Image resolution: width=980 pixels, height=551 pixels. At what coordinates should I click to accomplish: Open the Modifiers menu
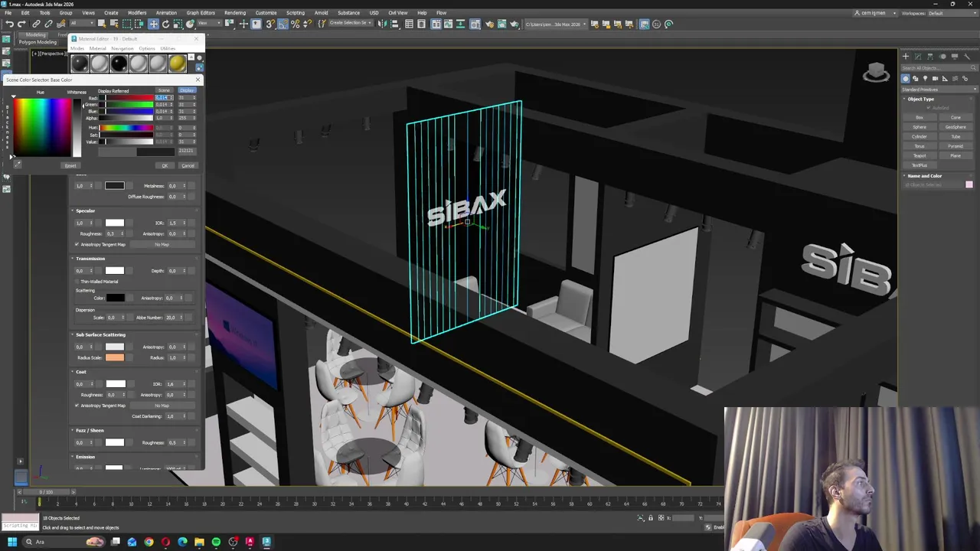click(x=137, y=13)
